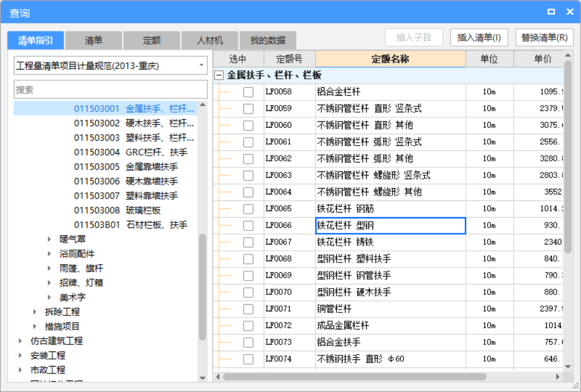Click the 定额名称 column header
The width and height of the screenshot is (581, 392).
pyautogui.click(x=390, y=59)
